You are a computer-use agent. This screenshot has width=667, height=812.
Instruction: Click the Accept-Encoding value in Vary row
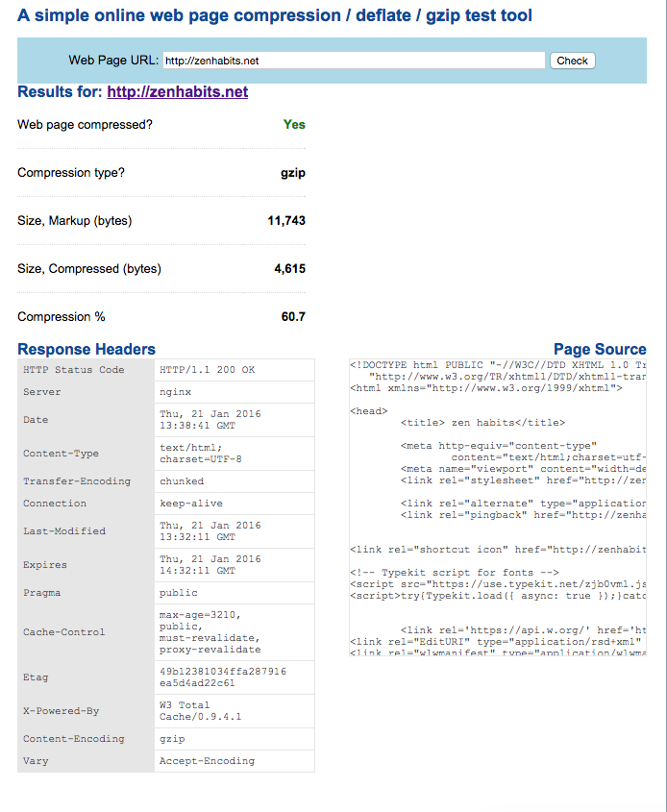[x=207, y=761]
